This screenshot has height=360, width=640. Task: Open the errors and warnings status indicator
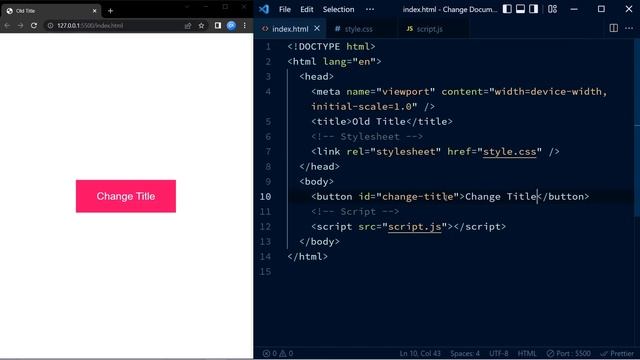(x=278, y=353)
